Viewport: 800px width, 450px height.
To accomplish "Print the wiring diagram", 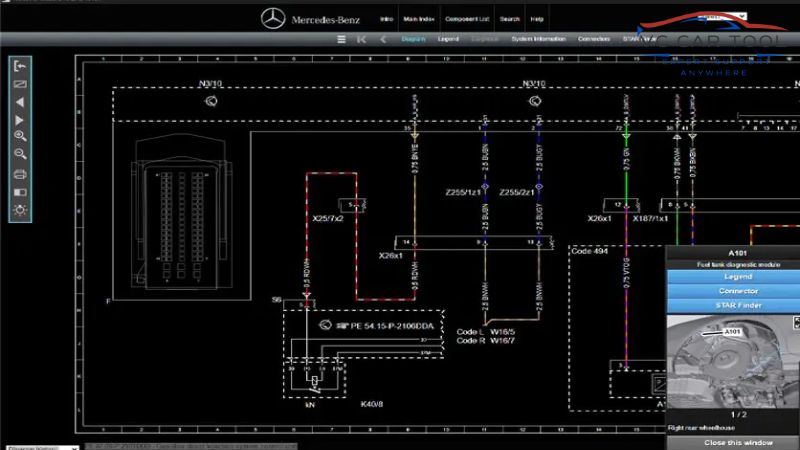I will 20,174.
